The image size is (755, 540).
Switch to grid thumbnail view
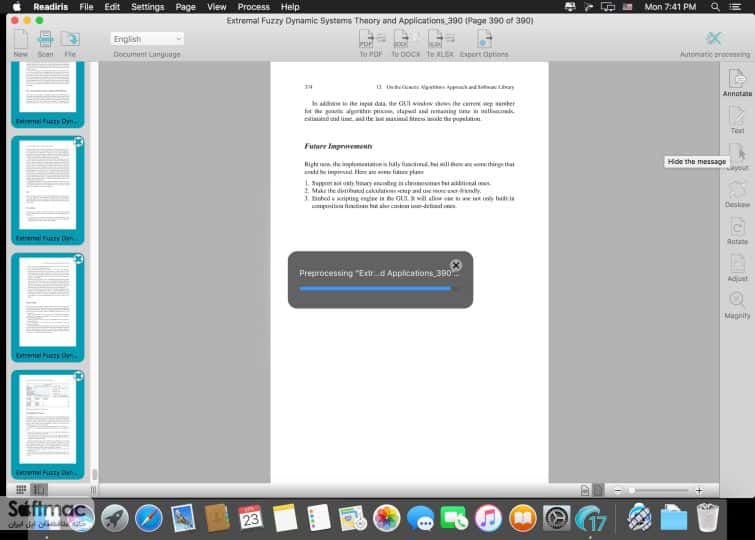click(21, 490)
